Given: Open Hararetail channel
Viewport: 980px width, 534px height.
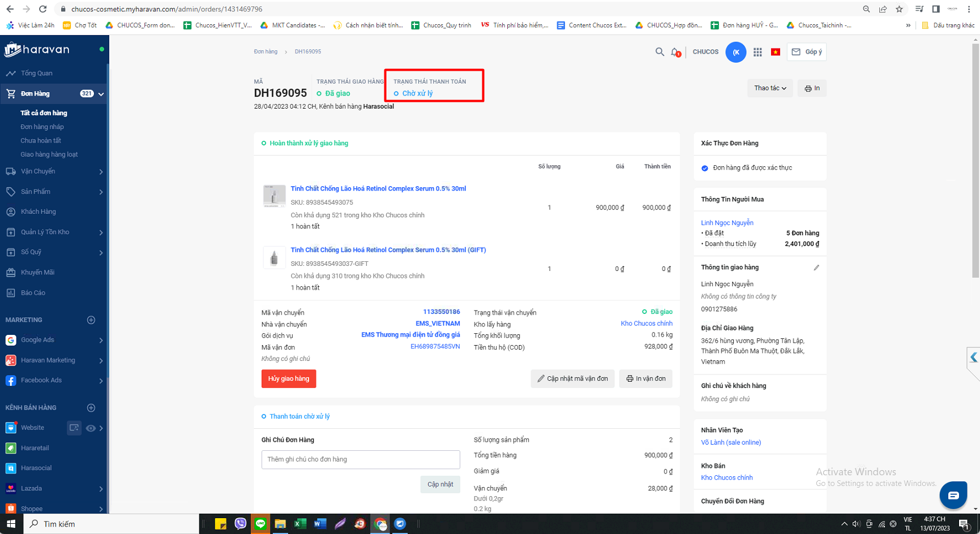Looking at the screenshot, I should [35, 448].
